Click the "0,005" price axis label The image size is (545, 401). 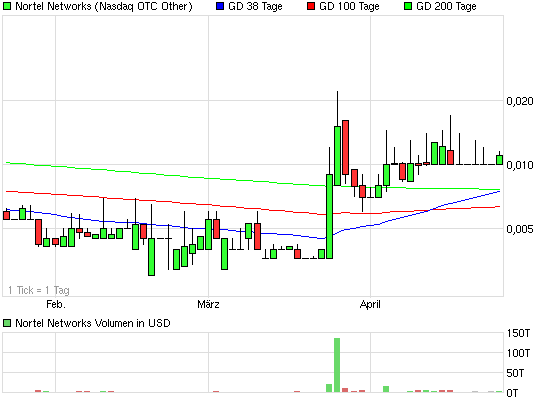520,229
